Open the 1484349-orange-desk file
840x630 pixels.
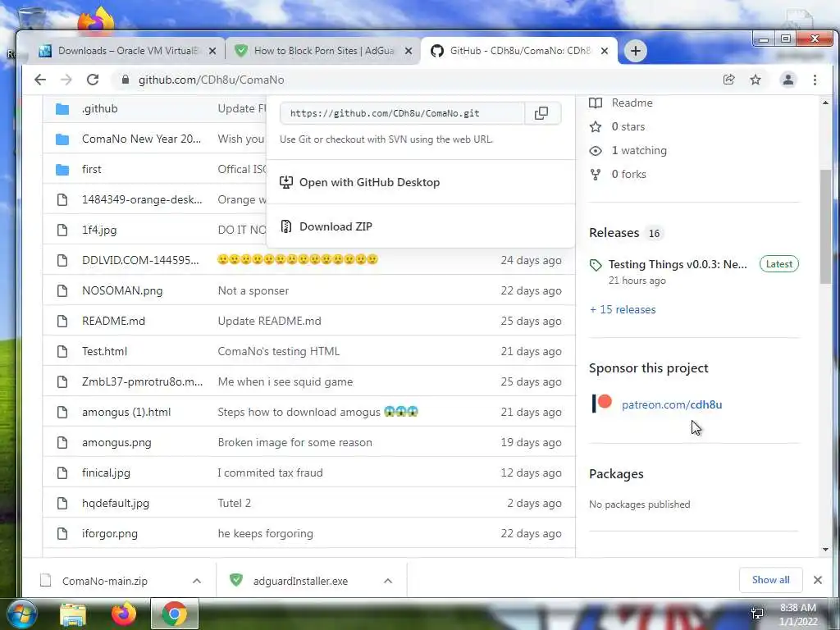142,200
